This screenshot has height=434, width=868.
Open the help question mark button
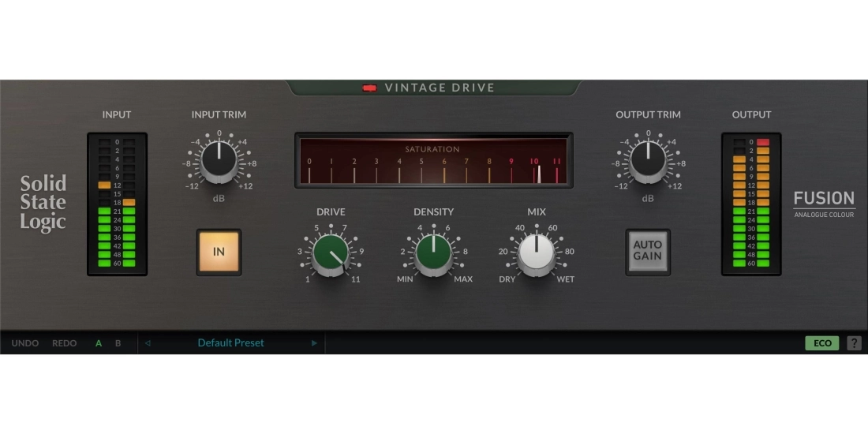[854, 343]
